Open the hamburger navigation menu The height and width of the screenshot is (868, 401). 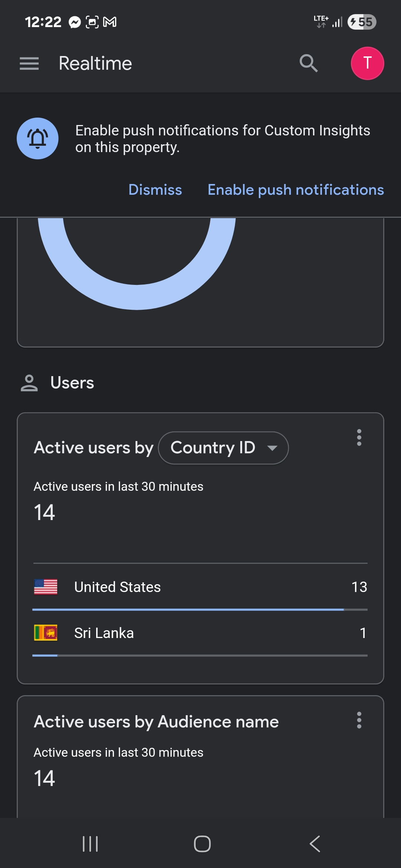tap(29, 63)
